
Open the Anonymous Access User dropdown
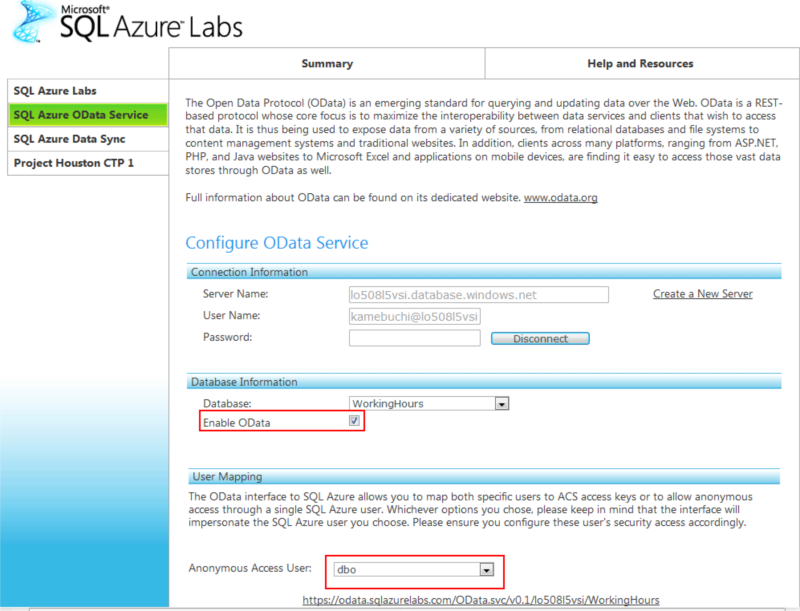pos(487,570)
